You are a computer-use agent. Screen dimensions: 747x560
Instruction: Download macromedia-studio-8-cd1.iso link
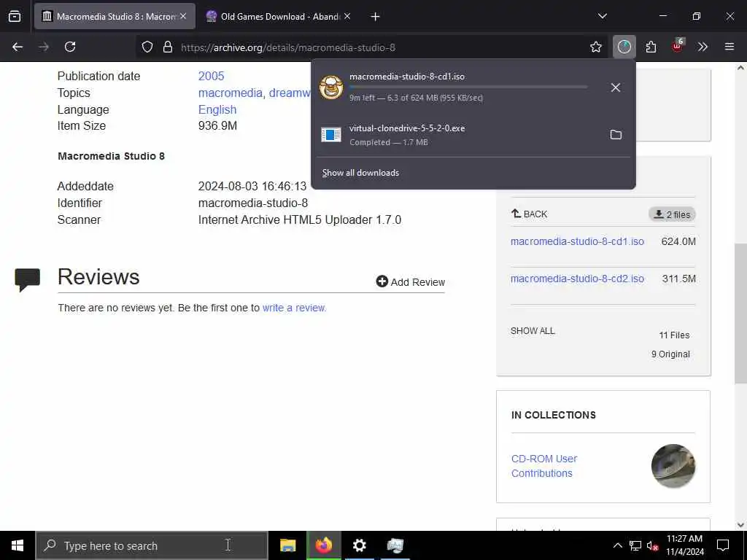(577, 241)
